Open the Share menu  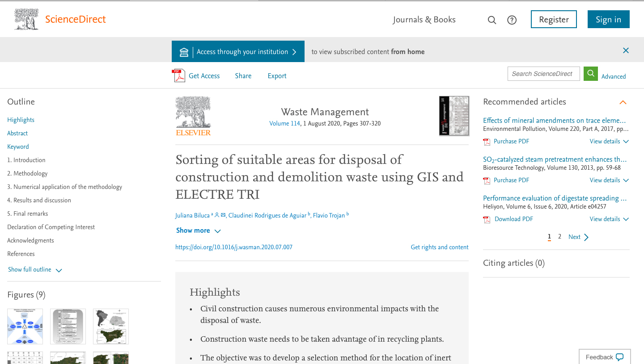tap(243, 76)
